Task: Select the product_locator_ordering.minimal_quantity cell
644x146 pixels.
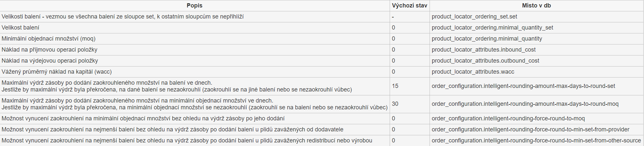Action: pyautogui.click(x=487, y=39)
